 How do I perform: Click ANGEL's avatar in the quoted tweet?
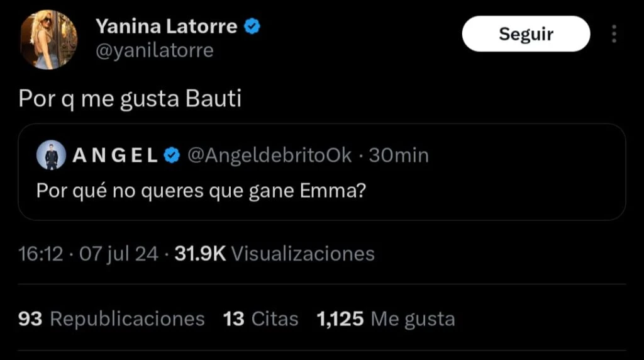click(51, 155)
